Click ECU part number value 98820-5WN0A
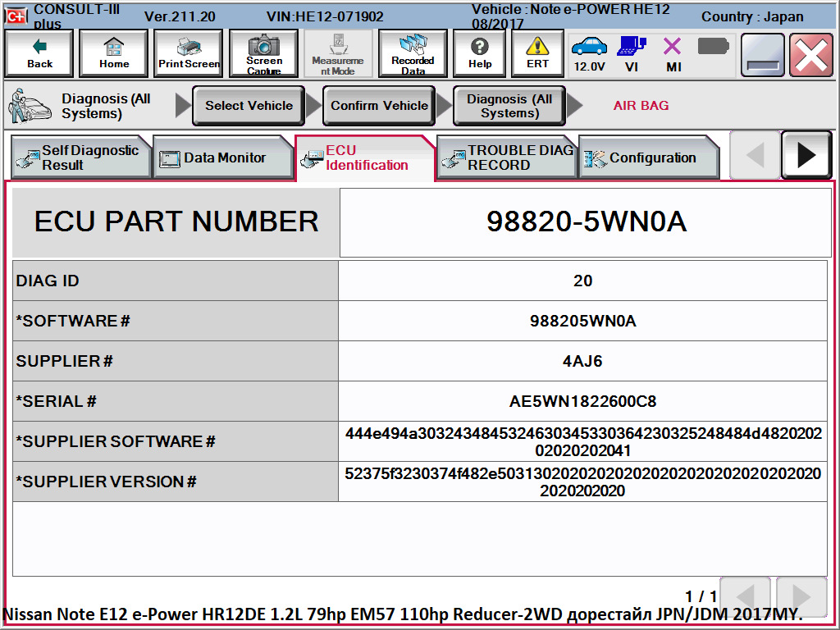 586,221
